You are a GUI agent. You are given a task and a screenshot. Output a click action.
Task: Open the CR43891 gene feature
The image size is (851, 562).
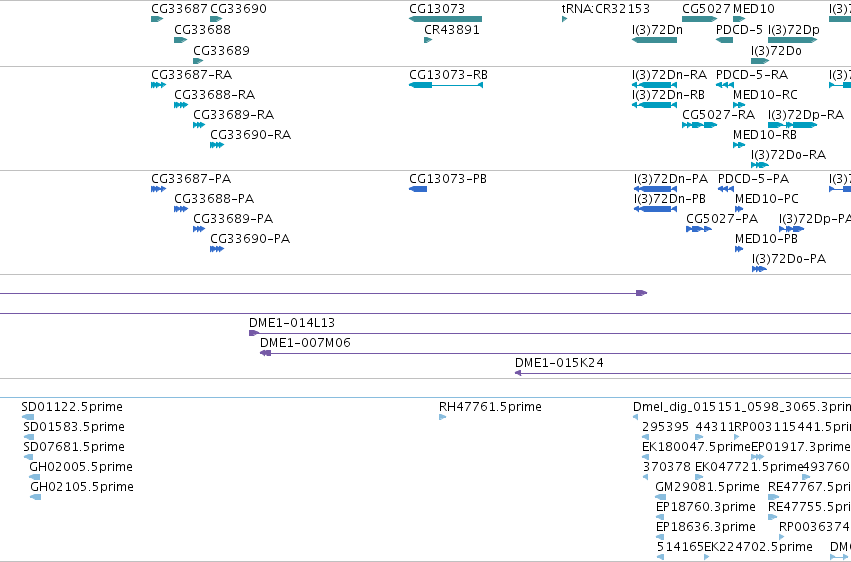coord(428,40)
